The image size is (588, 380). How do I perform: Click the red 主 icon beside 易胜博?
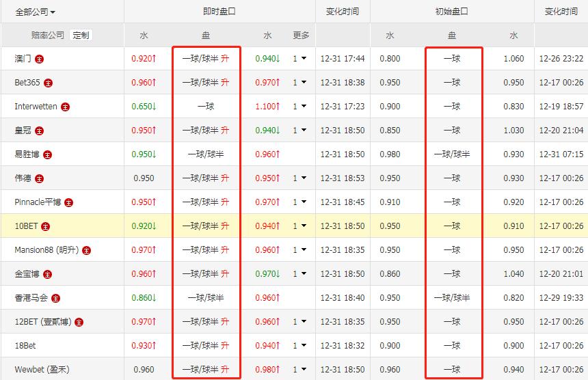coord(48,154)
